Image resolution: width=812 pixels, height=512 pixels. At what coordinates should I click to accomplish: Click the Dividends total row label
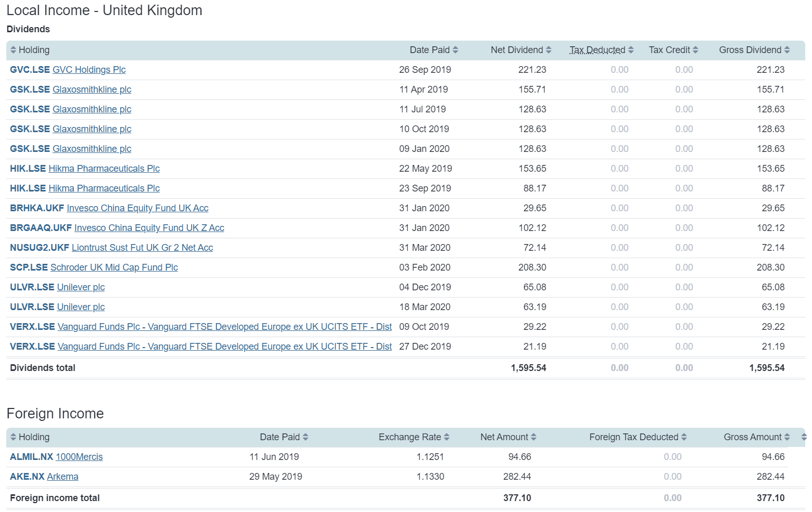(43, 368)
